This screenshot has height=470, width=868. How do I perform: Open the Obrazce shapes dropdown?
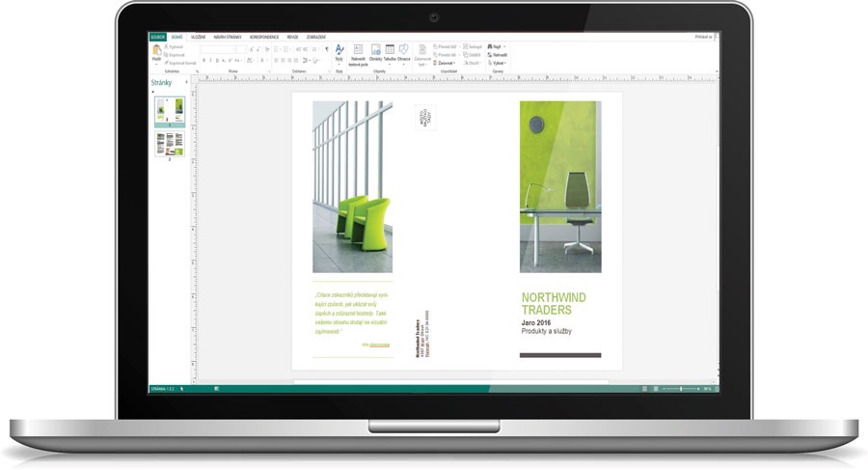[403, 54]
